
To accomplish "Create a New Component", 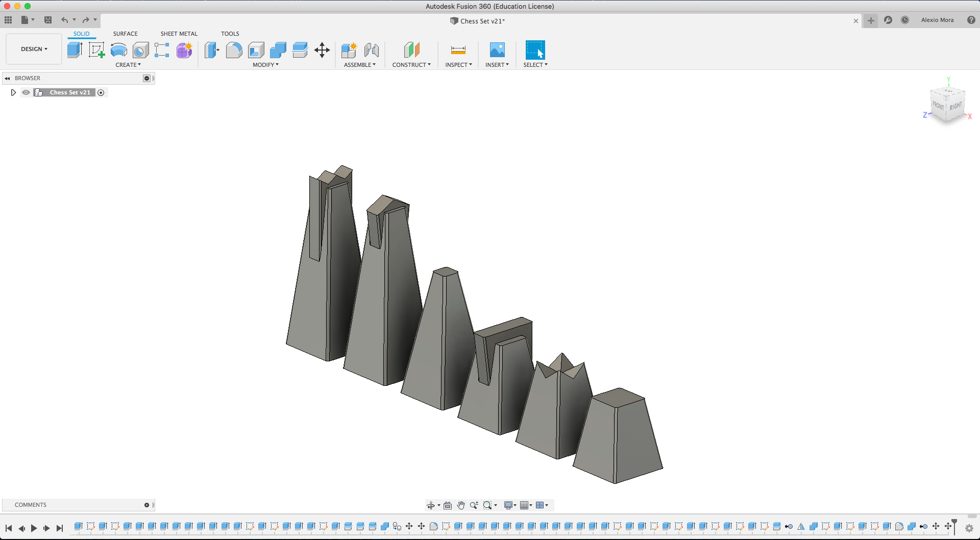I will point(349,50).
